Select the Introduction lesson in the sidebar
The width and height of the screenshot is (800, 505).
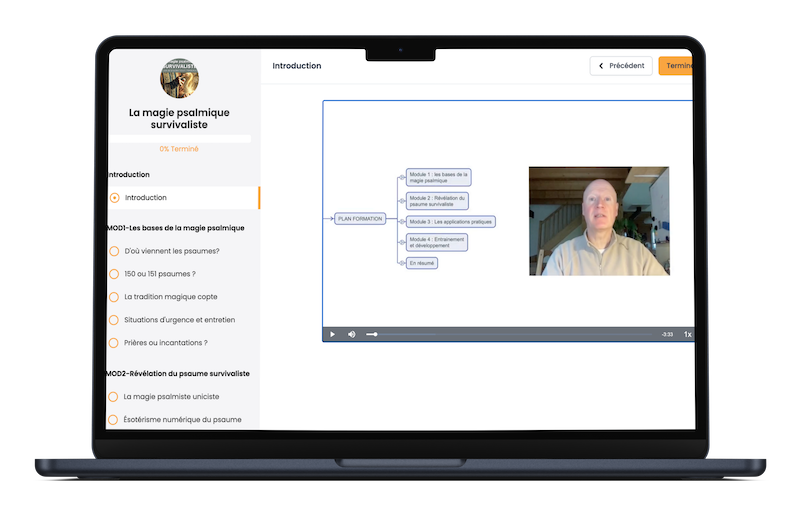pos(184,197)
